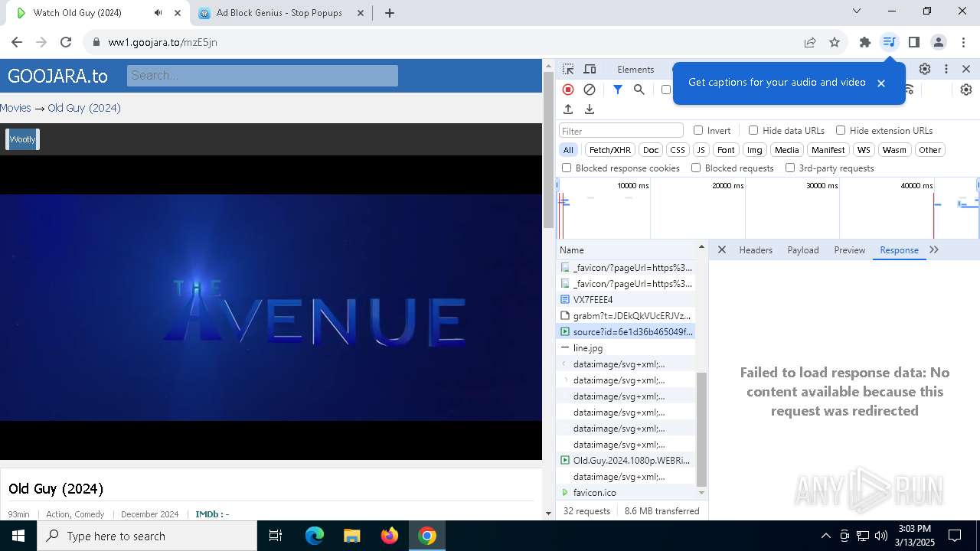The height and width of the screenshot is (551, 980).
Task: Select the VX7FEEE4 request
Action: [x=627, y=299]
